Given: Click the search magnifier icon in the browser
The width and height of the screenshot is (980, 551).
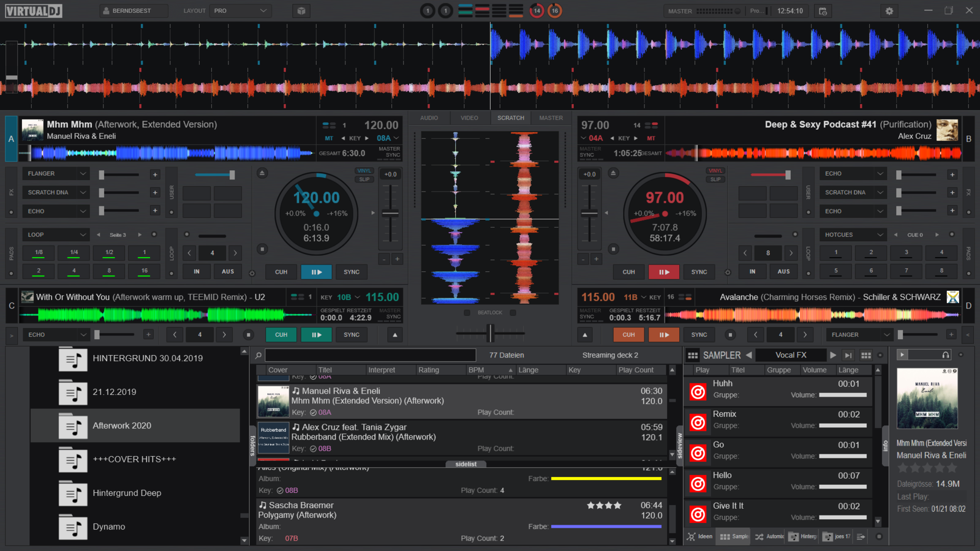Looking at the screenshot, I should click(x=258, y=355).
